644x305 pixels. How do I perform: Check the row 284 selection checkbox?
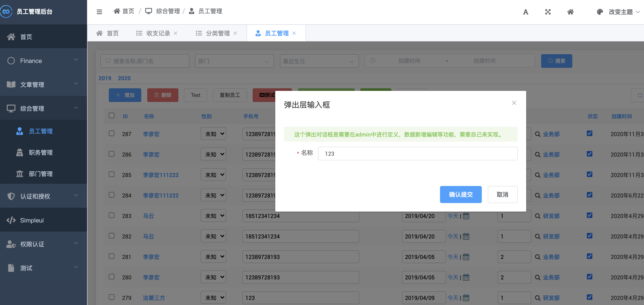pos(112,195)
